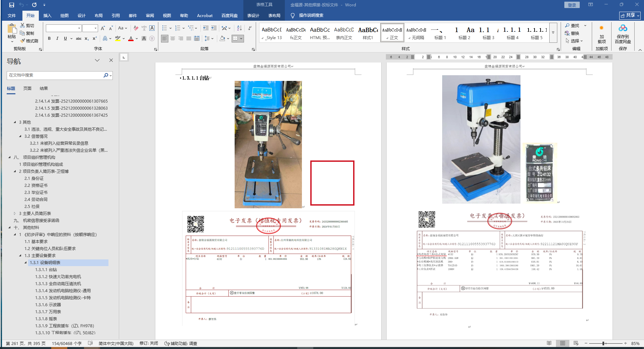Click the Save icon in title bar
Image resolution: width=644 pixels, height=349 pixels.
coord(12,5)
